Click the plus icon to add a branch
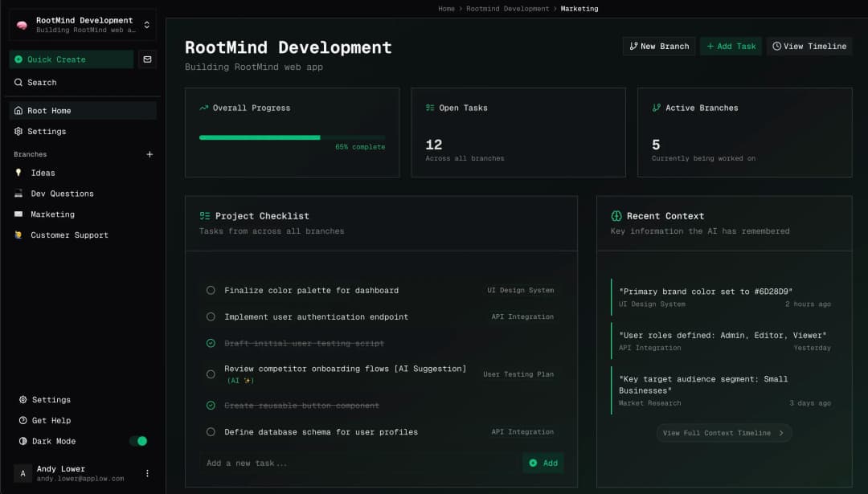868x494 pixels. pos(149,153)
